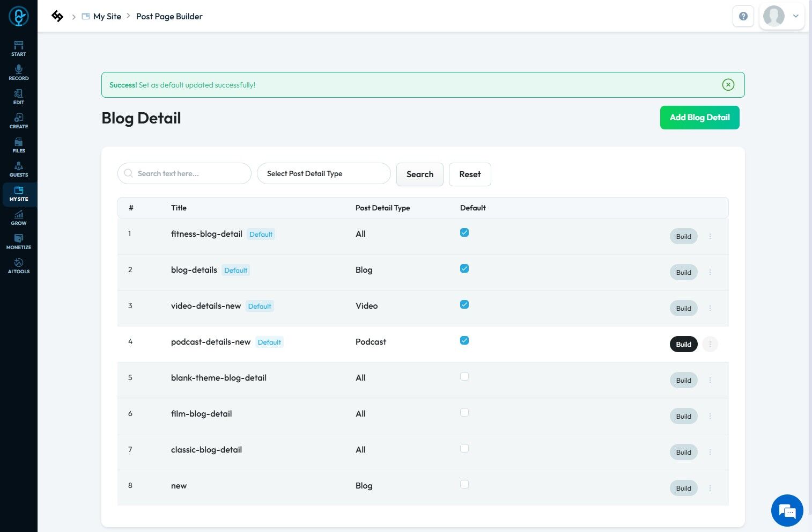Expand the user profile menu arrow

coord(796,16)
